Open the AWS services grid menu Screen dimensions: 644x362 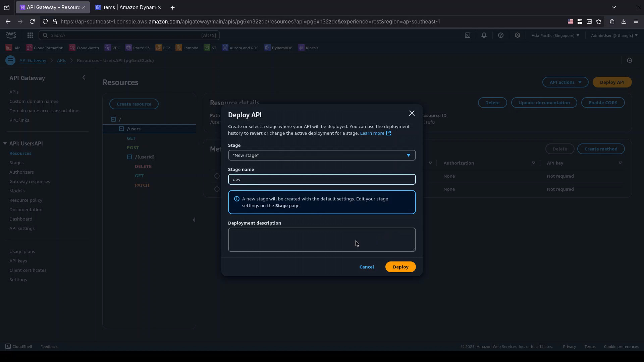(30, 35)
